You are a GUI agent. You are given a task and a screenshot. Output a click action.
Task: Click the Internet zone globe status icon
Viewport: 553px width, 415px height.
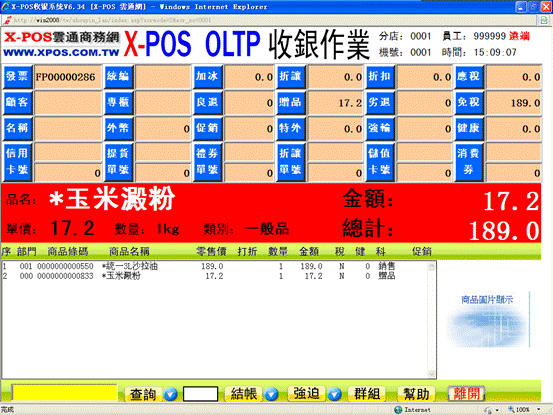[x=399, y=410]
